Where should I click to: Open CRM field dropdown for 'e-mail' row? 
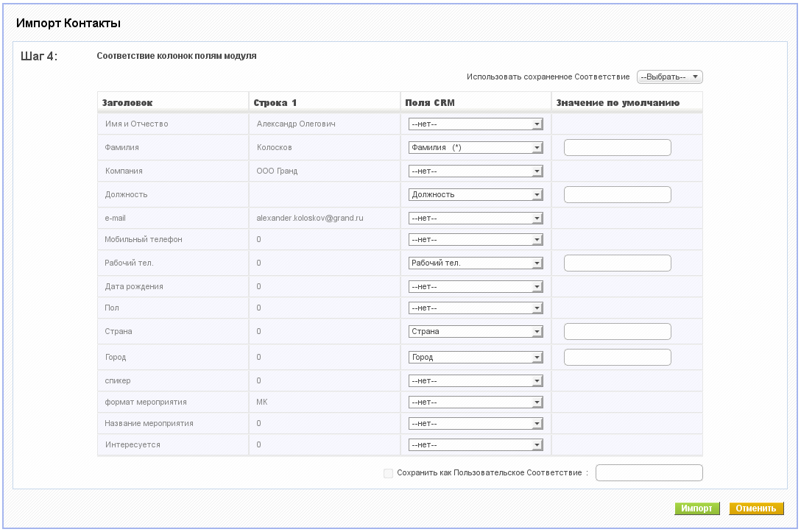pyautogui.click(x=476, y=218)
